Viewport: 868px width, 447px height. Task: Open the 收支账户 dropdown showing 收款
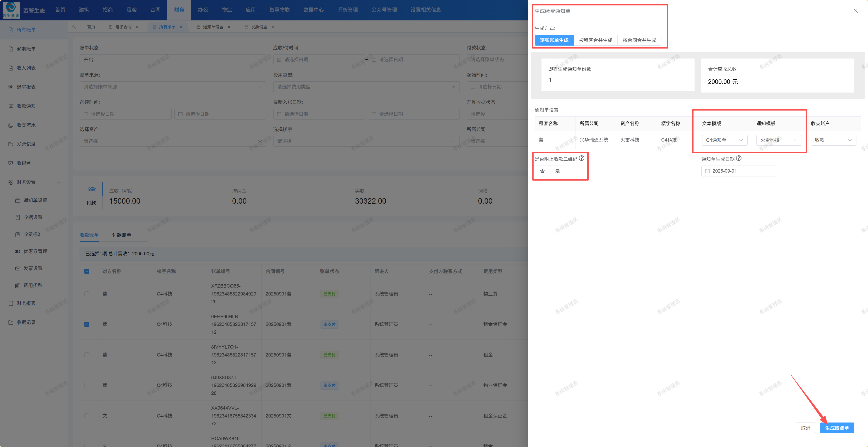click(833, 140)
